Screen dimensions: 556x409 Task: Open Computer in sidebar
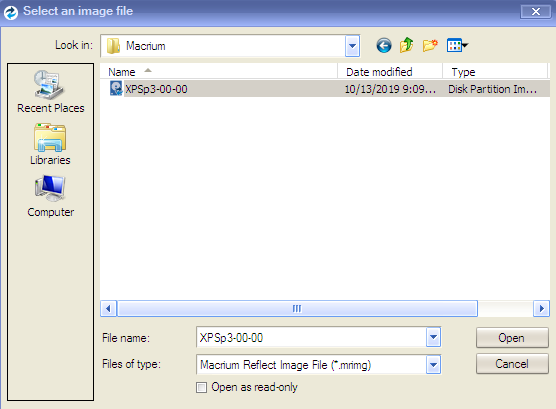pos(50,196)
